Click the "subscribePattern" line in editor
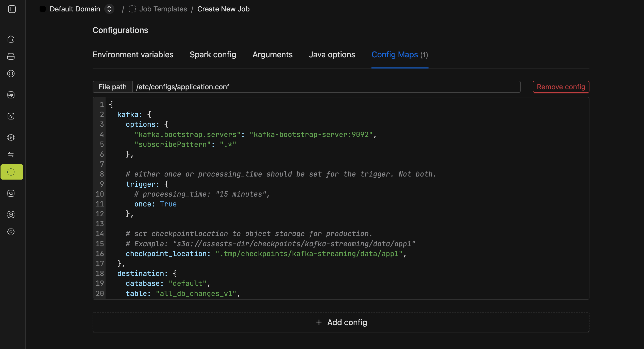The width and height of the screenshot is (644, 349). tap(185, 144)
